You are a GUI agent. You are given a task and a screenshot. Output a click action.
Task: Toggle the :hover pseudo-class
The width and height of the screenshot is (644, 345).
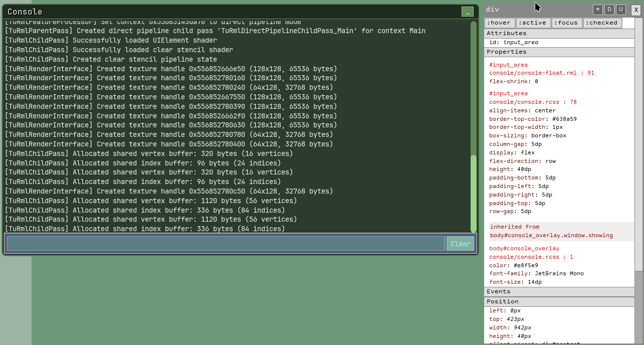pos(499,23)
